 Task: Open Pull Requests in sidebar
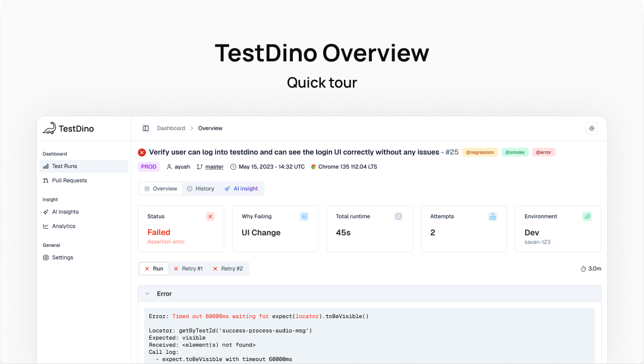coord(69,181)
